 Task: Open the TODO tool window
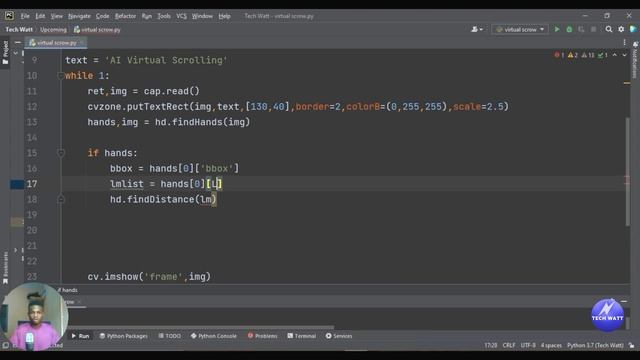170,336
